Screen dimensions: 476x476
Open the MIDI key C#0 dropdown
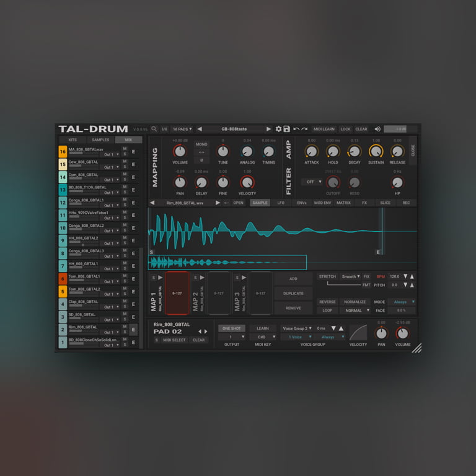coord(263,337)
